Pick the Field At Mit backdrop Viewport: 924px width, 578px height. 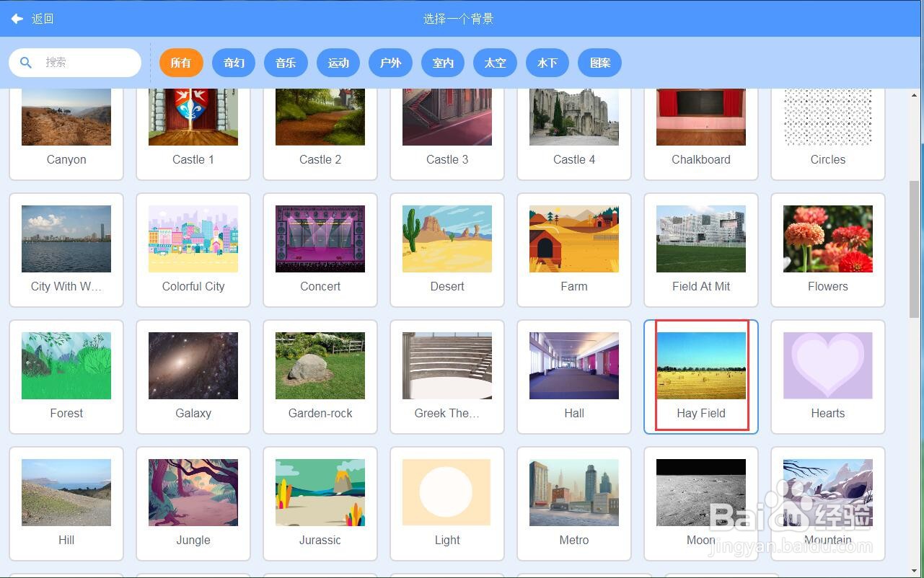pos(701,250)
